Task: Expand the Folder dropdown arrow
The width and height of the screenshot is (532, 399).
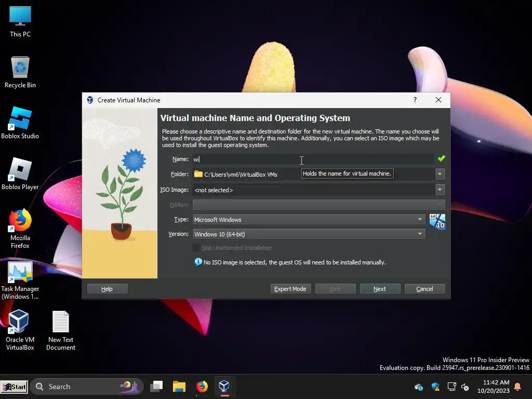Action: [440, 174]
